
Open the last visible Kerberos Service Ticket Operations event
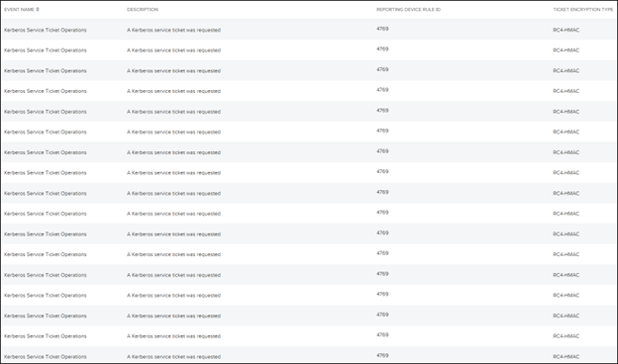(x=46, y=357)
